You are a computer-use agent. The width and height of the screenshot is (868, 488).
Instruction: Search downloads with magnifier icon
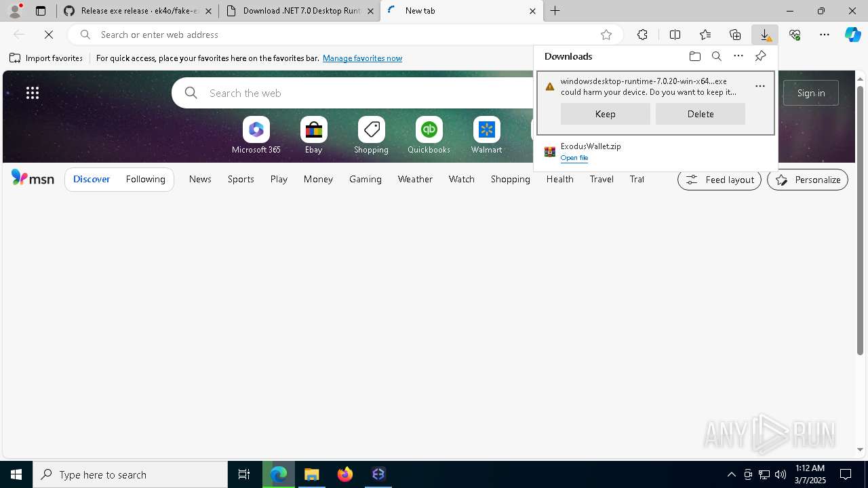[x=717, y=56]
